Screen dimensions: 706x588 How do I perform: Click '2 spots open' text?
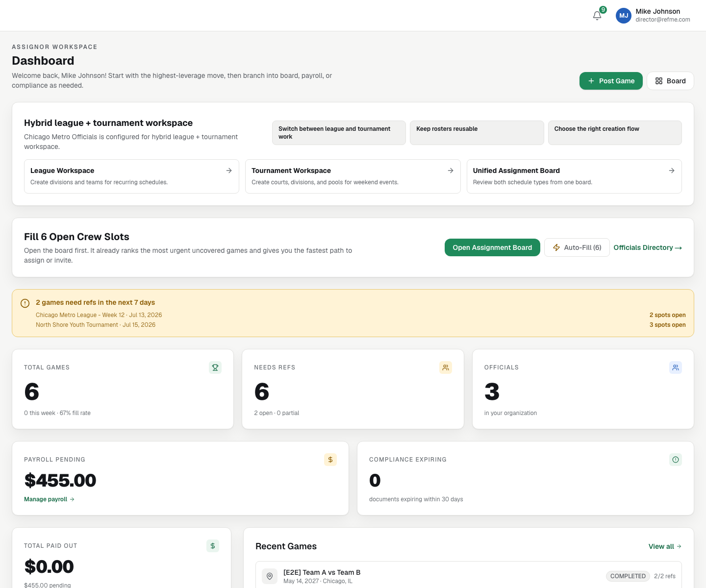[668, 315]
